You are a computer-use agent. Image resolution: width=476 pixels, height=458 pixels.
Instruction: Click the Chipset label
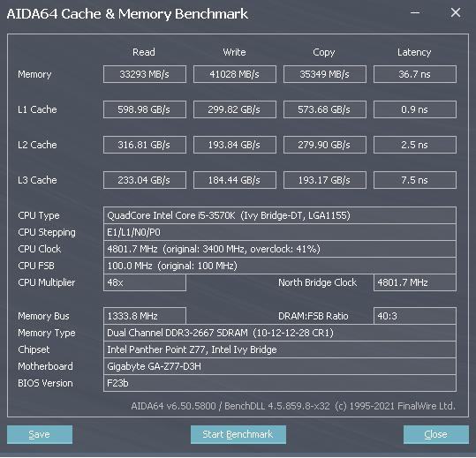[34, 349]
